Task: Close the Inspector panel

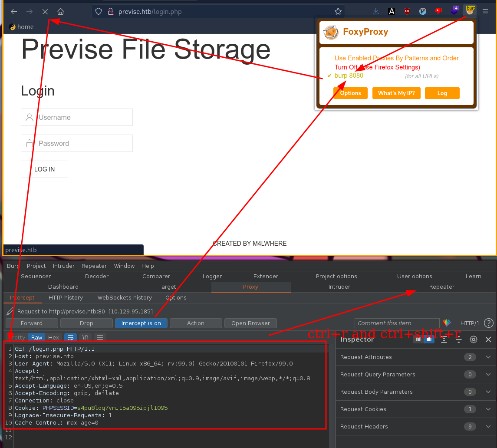Action: (x=488, y=339)
